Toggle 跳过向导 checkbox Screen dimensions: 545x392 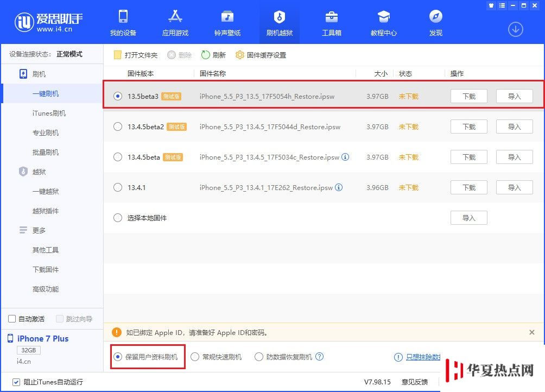59,319
